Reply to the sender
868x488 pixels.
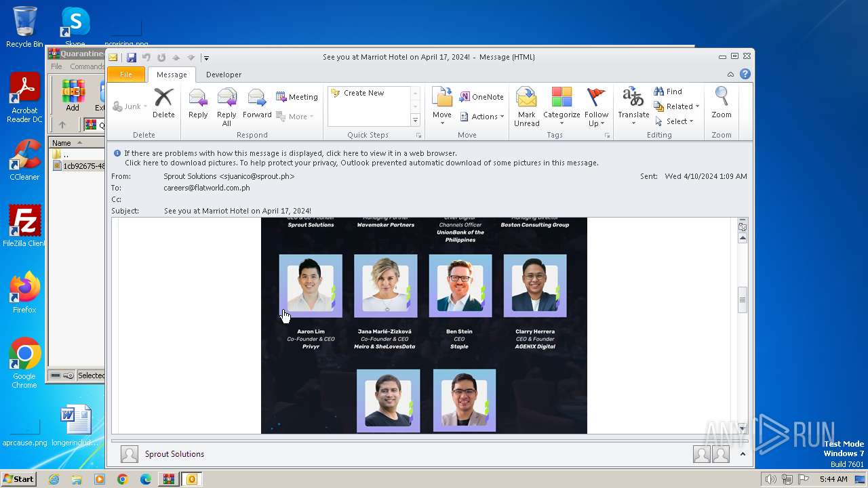point(198,103)
